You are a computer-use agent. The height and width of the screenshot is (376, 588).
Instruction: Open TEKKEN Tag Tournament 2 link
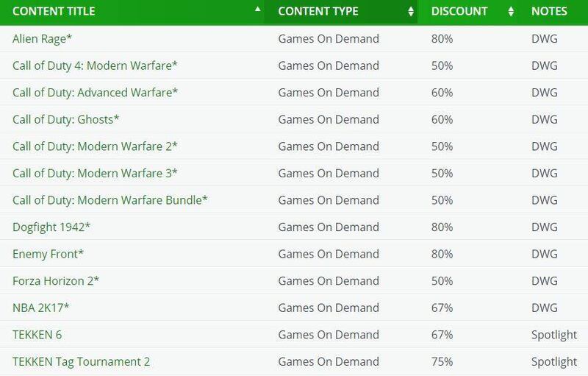click(x=81, y=361)
